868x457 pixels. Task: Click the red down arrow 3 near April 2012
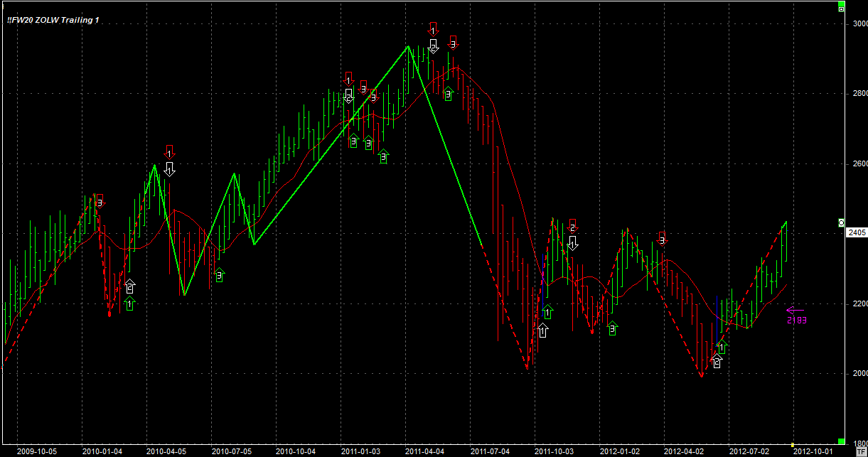tap(663, 238)
